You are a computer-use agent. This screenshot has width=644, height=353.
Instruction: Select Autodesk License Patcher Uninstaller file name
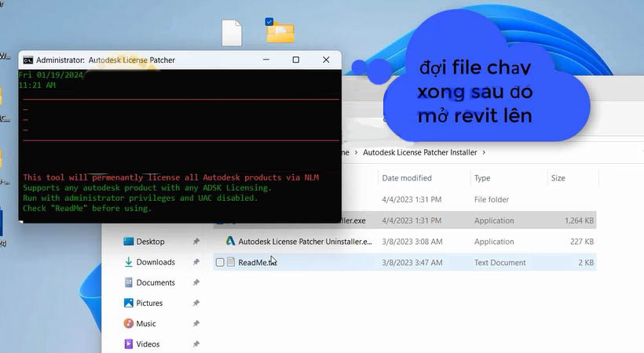pyautogui.click(x=305, y=242)
